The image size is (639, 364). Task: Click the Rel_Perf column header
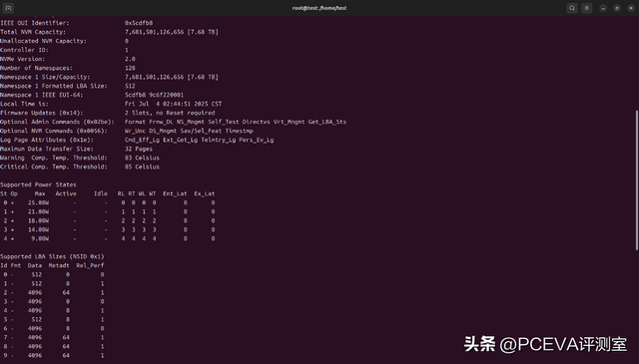(x=90, y=265)
